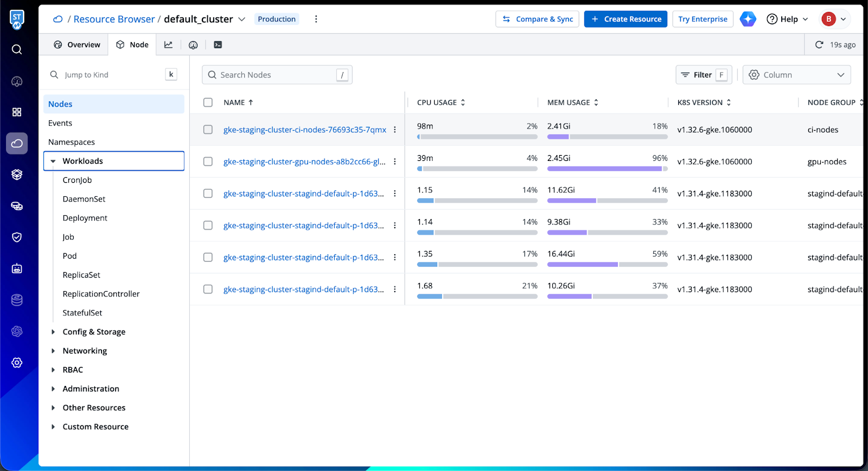The image size is (868, 471).
Task: Open kebab menu next to Production badge
Action: (x=316, y=19)
